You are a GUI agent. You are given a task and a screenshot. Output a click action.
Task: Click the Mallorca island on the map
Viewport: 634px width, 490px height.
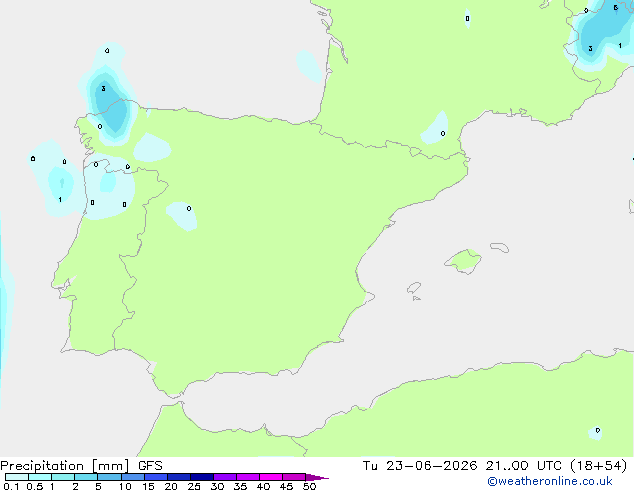point(464,262)
